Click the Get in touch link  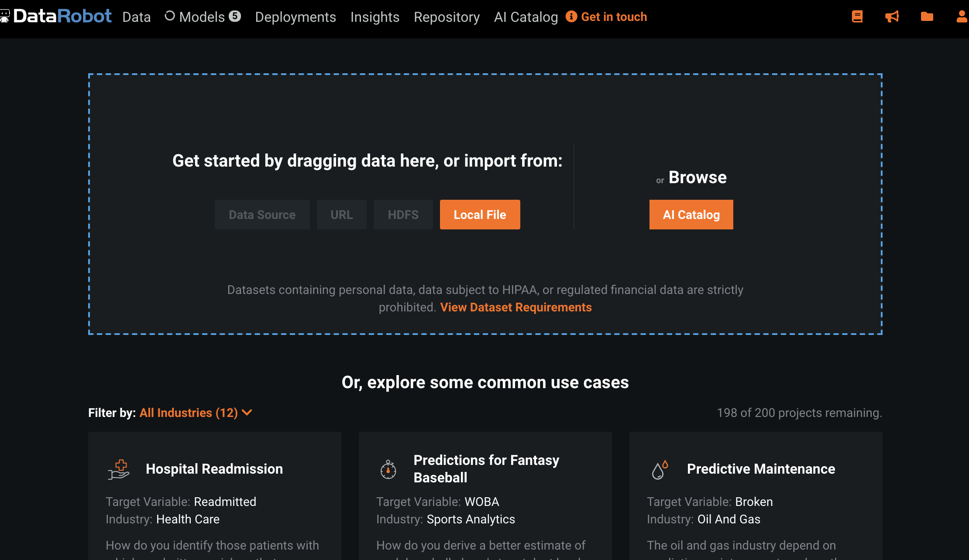pos(614,17)
